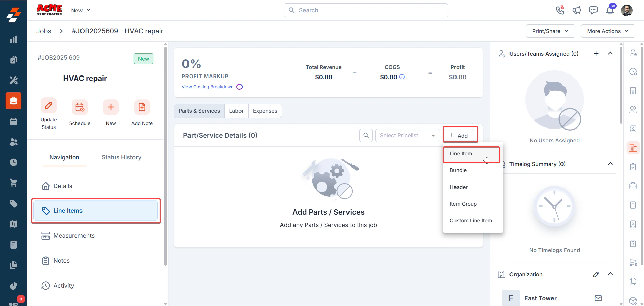Open the pie chart reports sidebar icon

[13, 286]
